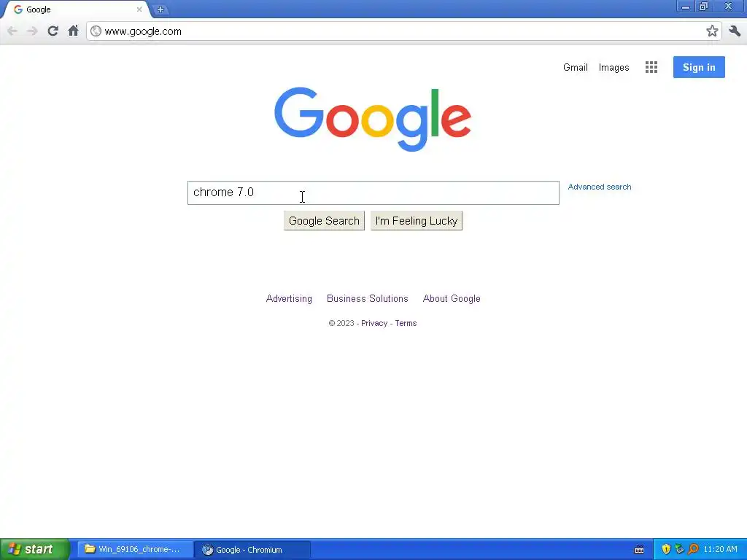The width and height of the screenshot is (747, 560).
Task: Minimize the Chromium window
Action: [686, 7]
